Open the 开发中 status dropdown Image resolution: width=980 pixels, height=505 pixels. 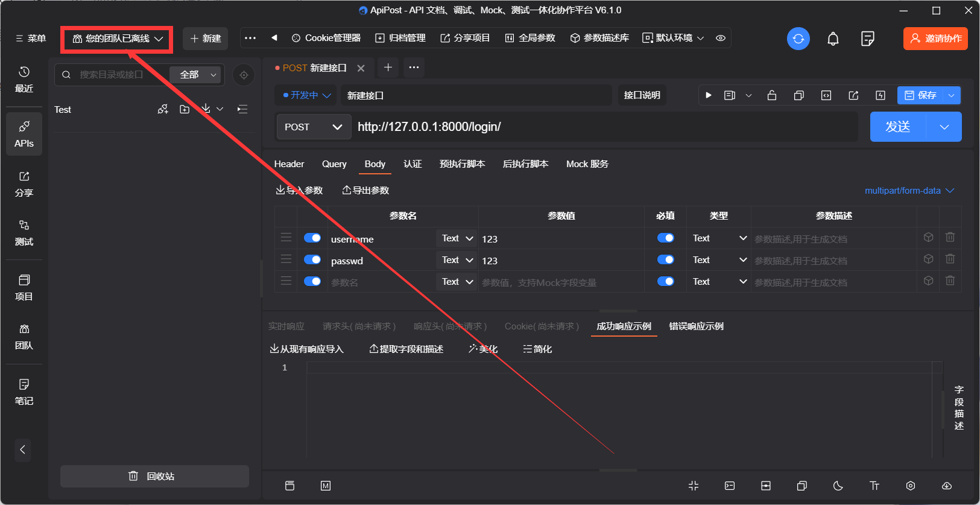click(307, 95)
